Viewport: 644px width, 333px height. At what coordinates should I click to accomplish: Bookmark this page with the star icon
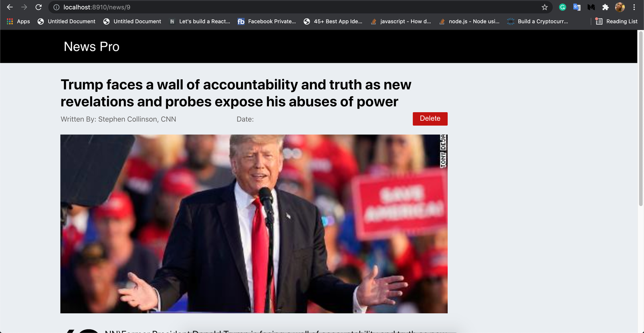[545, 7]
